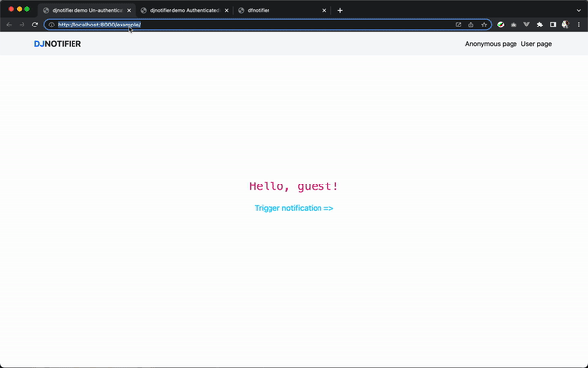Viewport: 588px width, 368px height.
Task: Switch to the djnotifier demo Authenticated tab
Action: pos(184,10)
